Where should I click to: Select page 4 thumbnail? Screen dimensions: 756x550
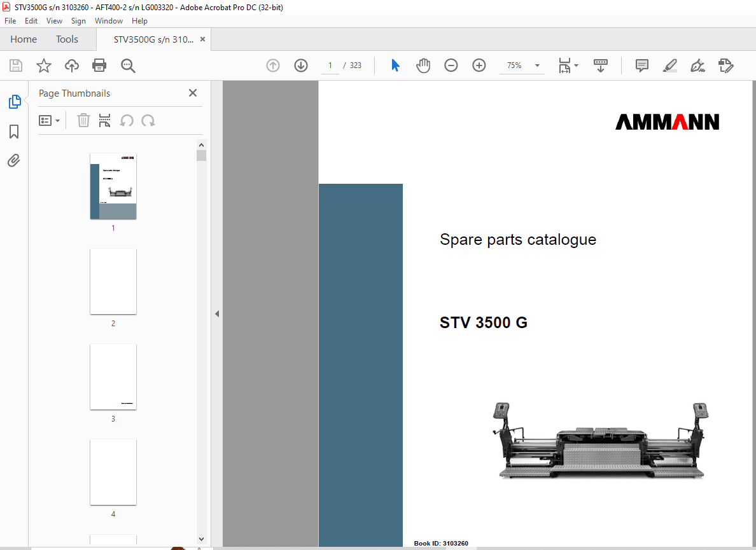(113, 472)
